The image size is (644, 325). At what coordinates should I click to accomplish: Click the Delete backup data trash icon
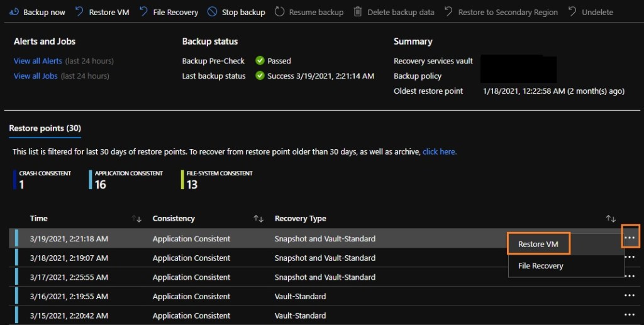point(358,11)
